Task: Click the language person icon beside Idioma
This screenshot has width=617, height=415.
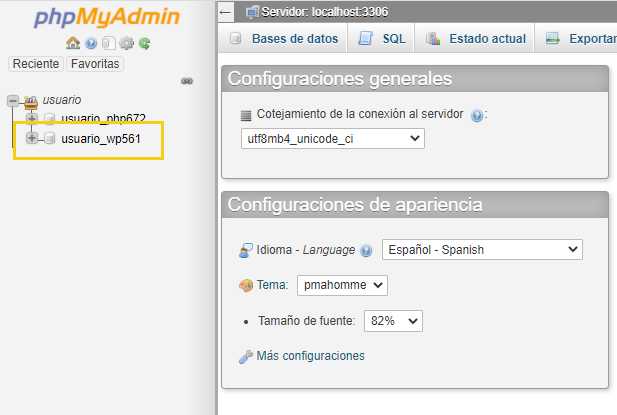Action: (x=246, y=250)
